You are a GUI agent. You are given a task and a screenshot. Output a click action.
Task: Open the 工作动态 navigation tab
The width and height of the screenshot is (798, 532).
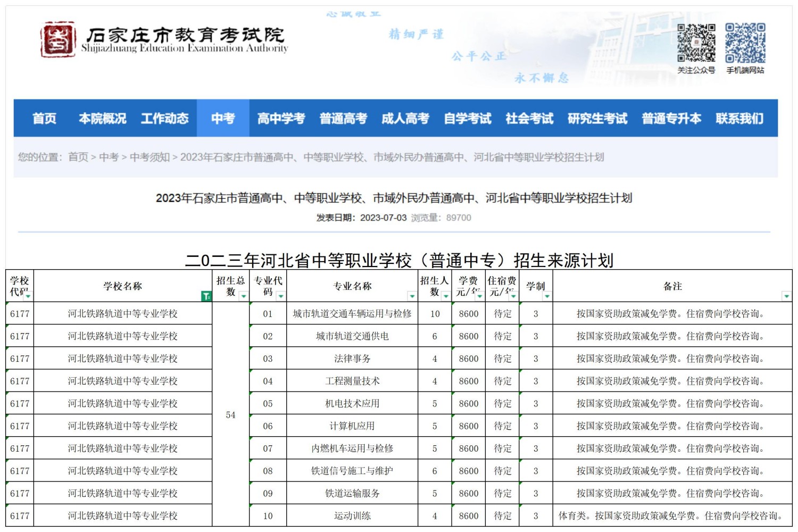[165, 118]
